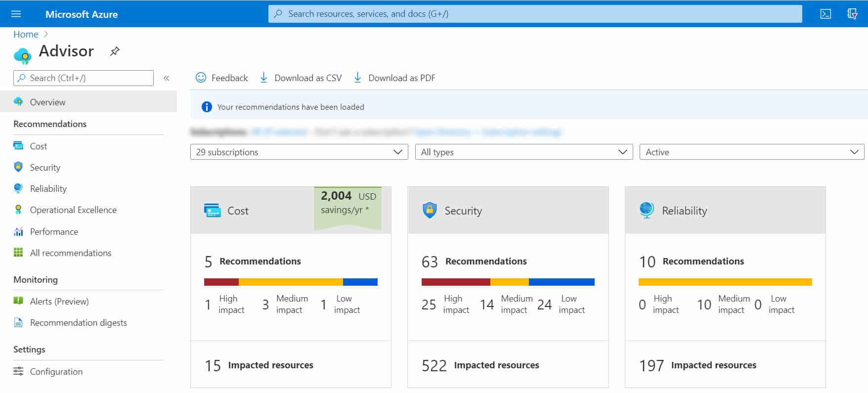Focus the sidebar Search (Ctrl+/) box
This screenshot has height=393, width=868.
(x=84, y=78)
